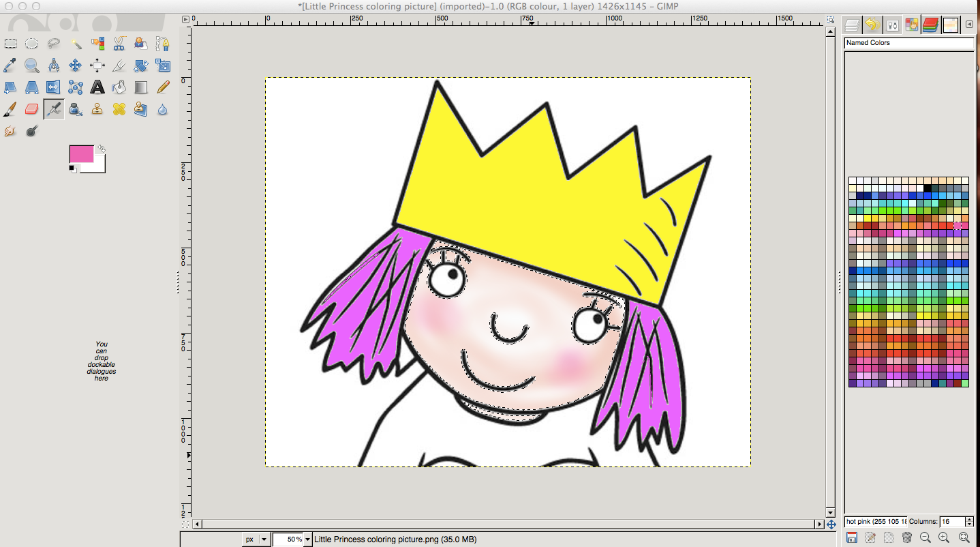Activate the Heal bandage tool
This screenshot has width=980, height=547.
119,109
